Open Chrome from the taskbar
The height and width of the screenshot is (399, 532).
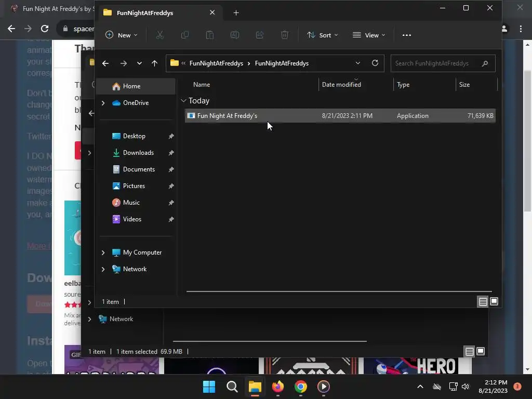[301, 387]
